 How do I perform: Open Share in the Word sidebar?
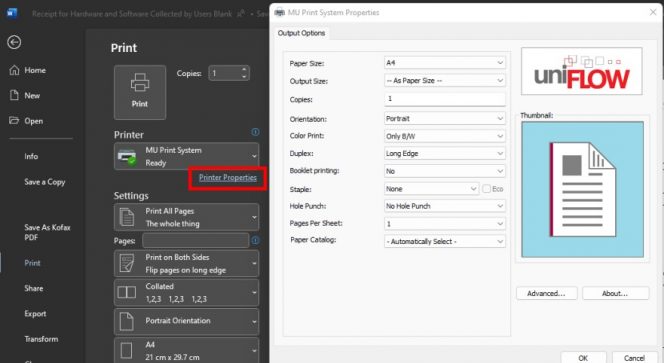(x=33, y=288)
